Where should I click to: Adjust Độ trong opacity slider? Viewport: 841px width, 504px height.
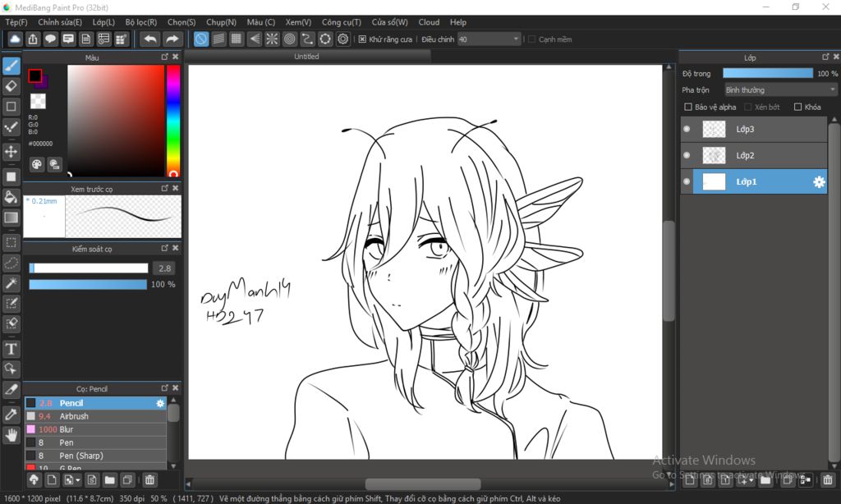point(768,73)
